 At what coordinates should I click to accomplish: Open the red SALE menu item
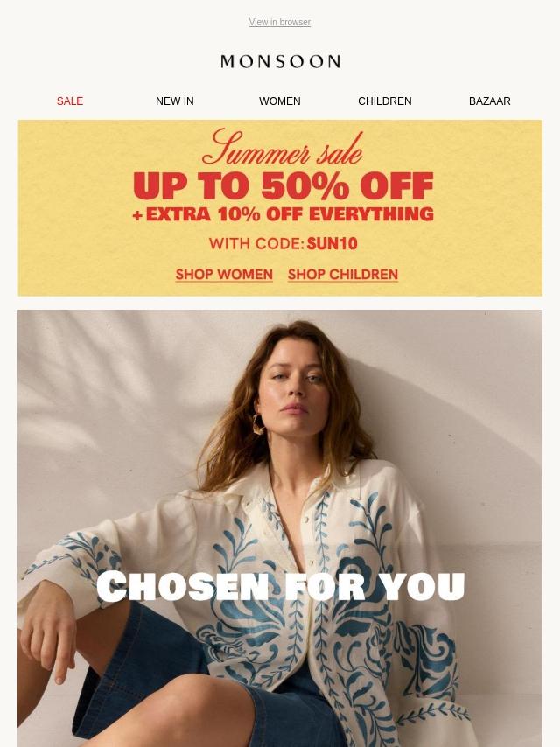point(70,101)
